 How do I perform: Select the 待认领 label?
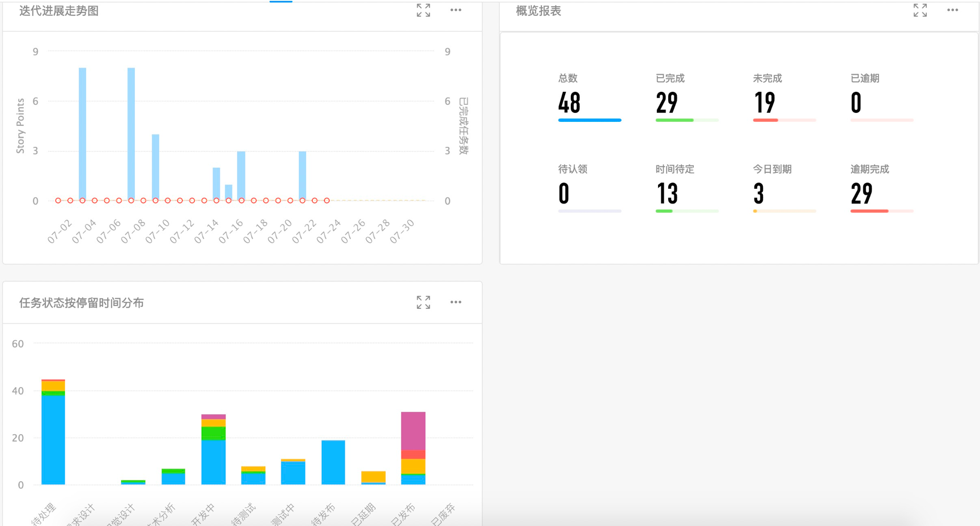[572, 169]
